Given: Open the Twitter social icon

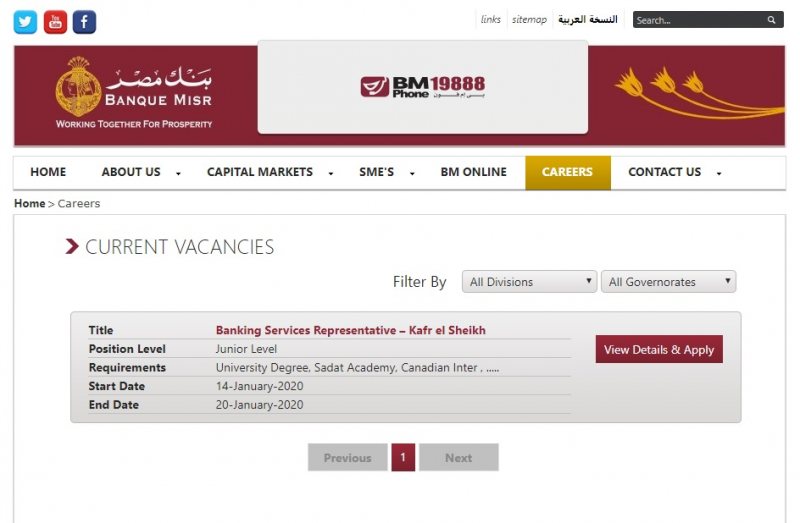Looking at the screenshot, I should 25,22.
